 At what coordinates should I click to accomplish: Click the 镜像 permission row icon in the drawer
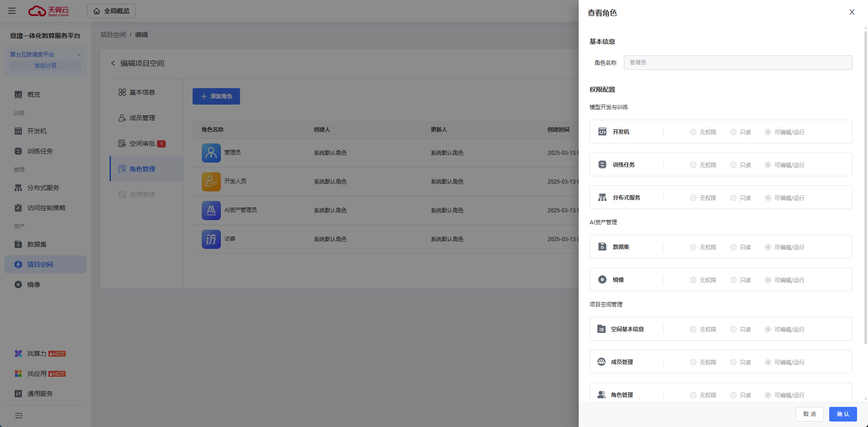click(602, 279)
